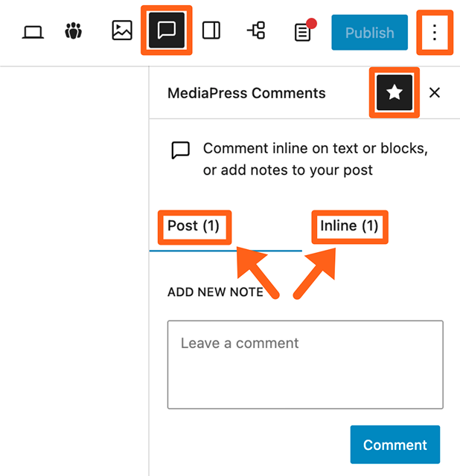Open the workflow hierarchy icon

tap(256, 30)
